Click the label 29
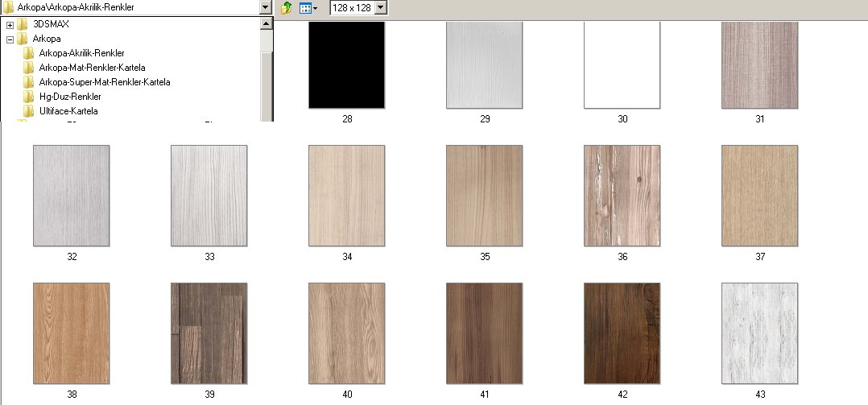 coord(485,119)
